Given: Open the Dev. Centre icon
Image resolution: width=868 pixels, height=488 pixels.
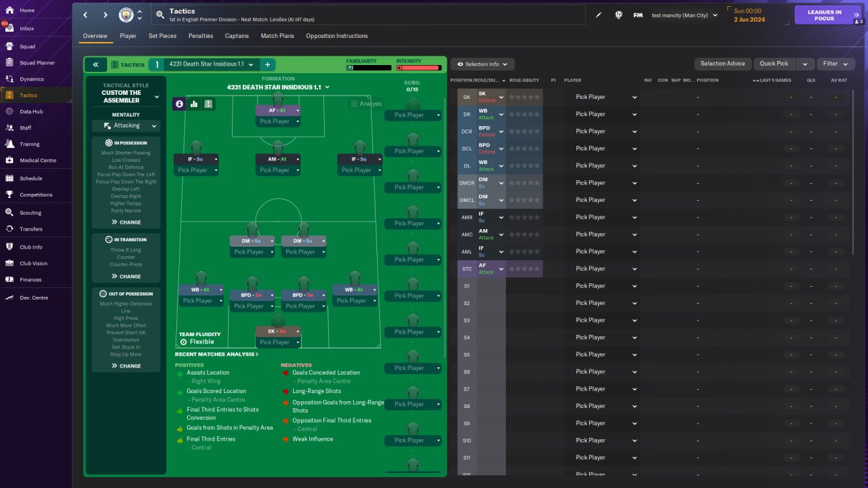Looking at the screenshot, I should click(9, 298).
